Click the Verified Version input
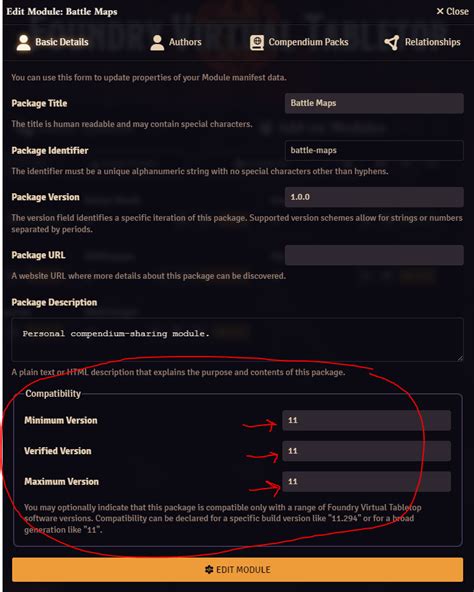474x592 pixels. [366, 451]
